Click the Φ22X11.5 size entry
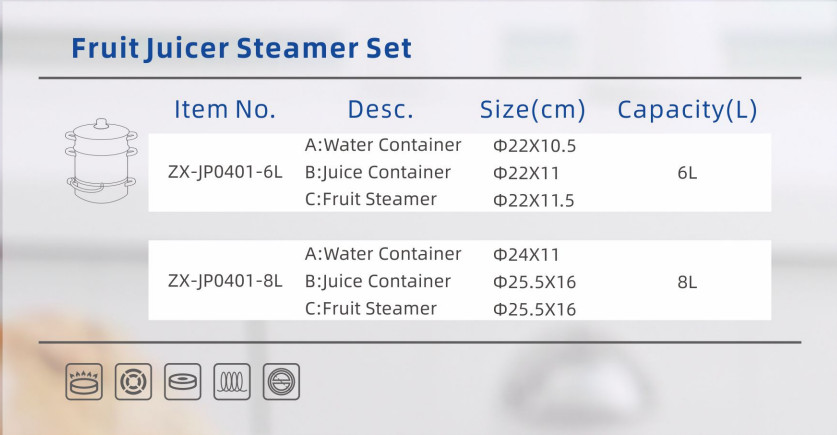This screenshot has width=837, height=435. click(533, 200)
